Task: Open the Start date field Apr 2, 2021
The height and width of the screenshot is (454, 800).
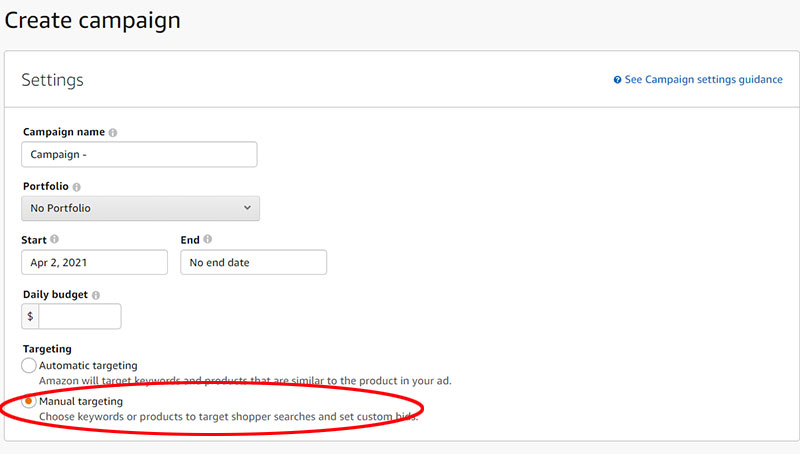Action: [x=94, y=262]
